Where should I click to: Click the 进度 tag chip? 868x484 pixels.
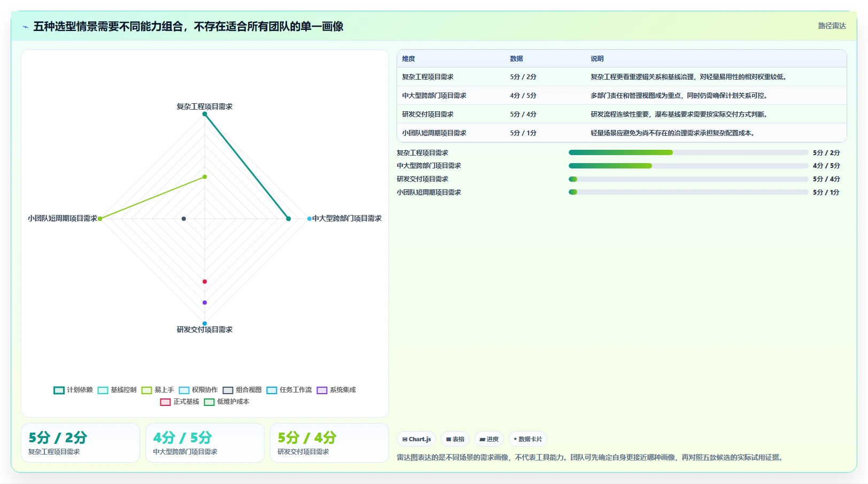(x=489, y=439)
